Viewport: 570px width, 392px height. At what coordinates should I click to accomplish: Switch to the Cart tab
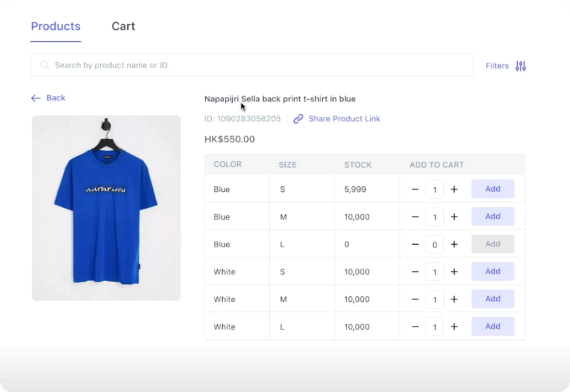pyautogui.click(x=123, y=26)
